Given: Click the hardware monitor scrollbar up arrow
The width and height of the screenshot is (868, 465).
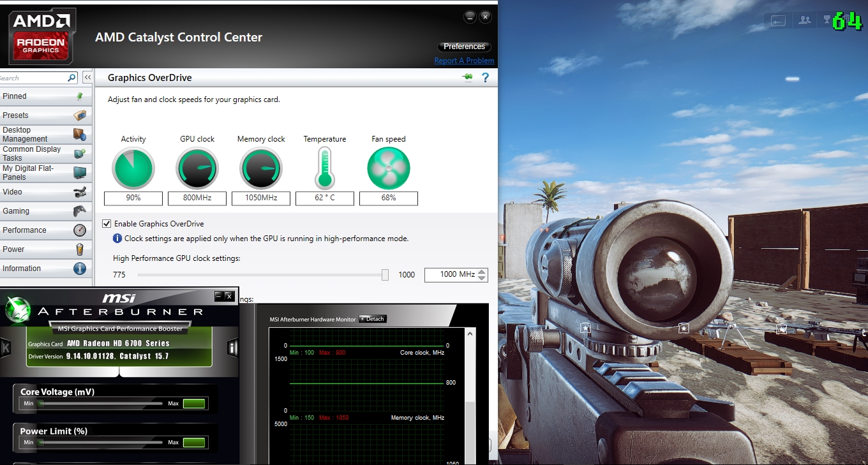Looking at the screenshot, I should (x=471, y=334).
